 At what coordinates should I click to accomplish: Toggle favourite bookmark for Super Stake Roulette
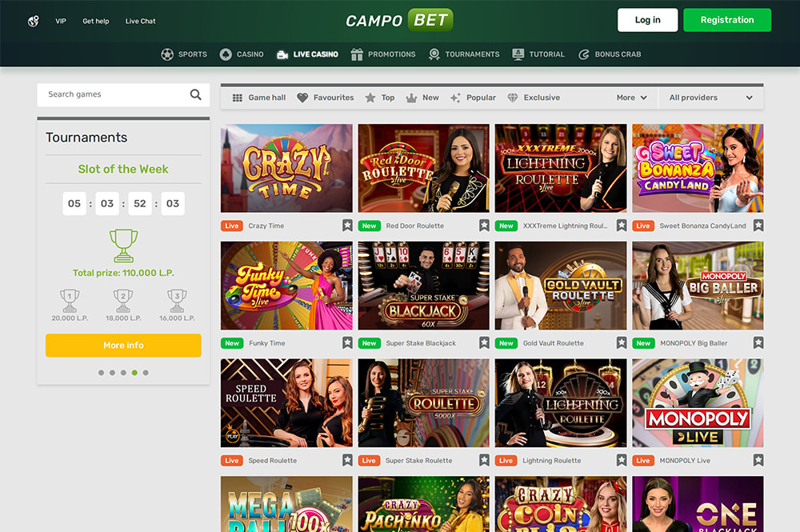point(484,460)
